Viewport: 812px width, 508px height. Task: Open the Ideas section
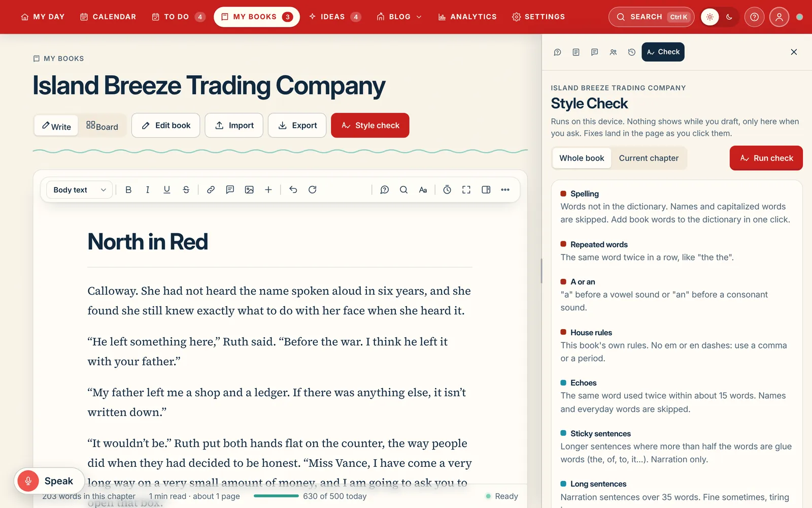click(x=335, y=17)
